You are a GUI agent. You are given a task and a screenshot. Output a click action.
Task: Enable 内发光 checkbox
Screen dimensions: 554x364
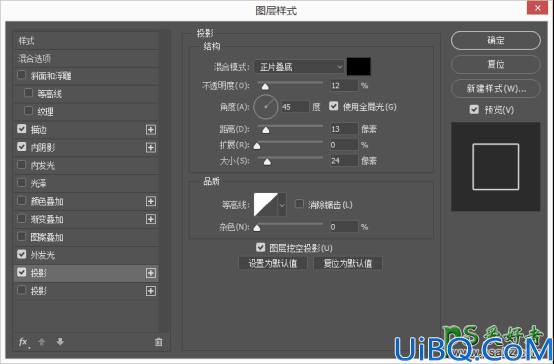(x=22, y=165)
